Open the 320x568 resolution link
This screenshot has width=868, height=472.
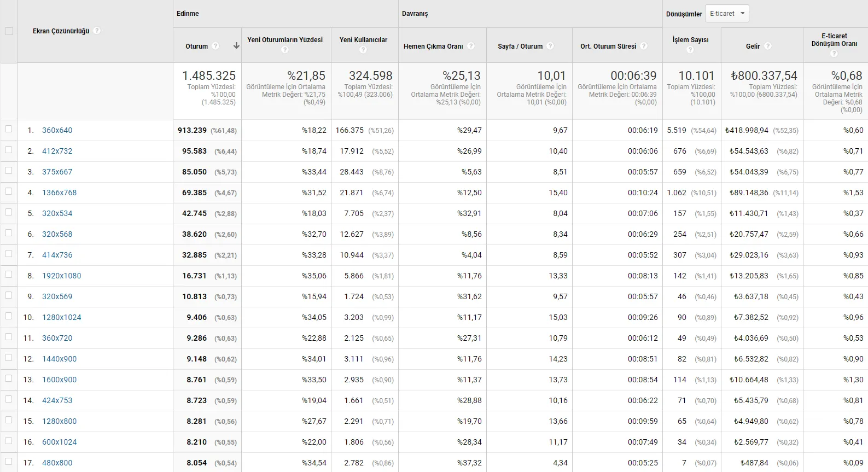click(x=57, y=234)
